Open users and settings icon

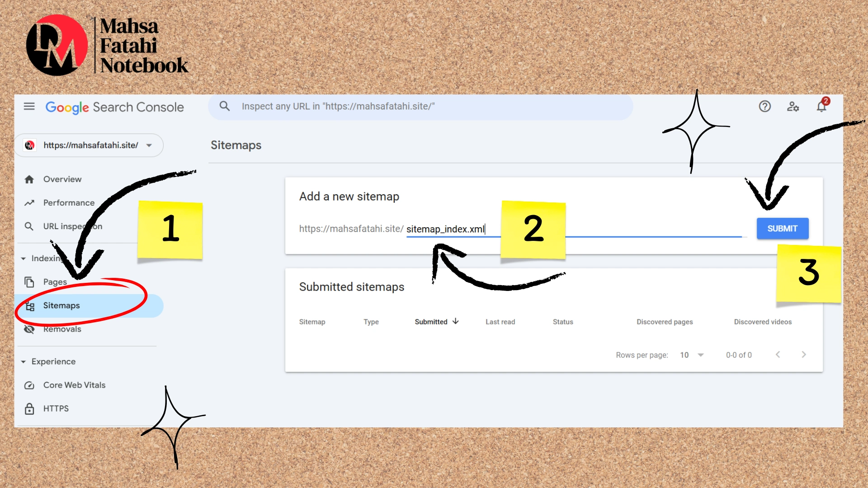pyautogui.click(x=793, y=107)
